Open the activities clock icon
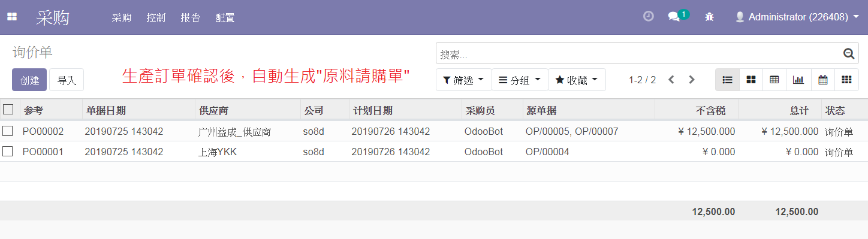This screenshot has height=239, width=868. tap(648, 17)
